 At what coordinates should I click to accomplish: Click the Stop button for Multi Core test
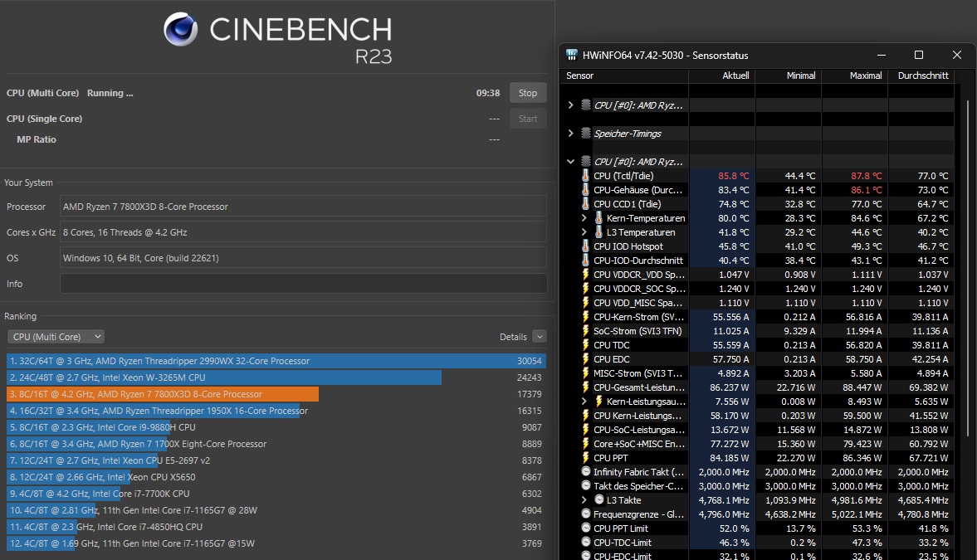click(528, 93)
